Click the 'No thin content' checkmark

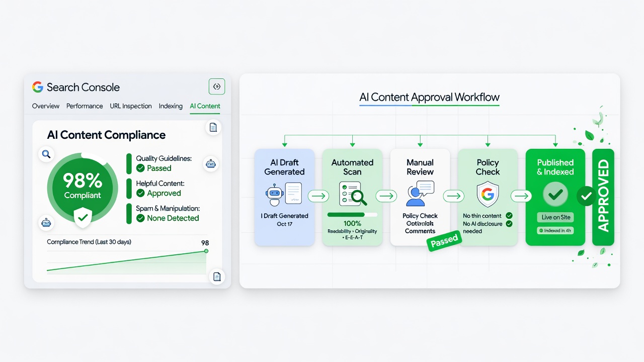click(x=509, y=216)
